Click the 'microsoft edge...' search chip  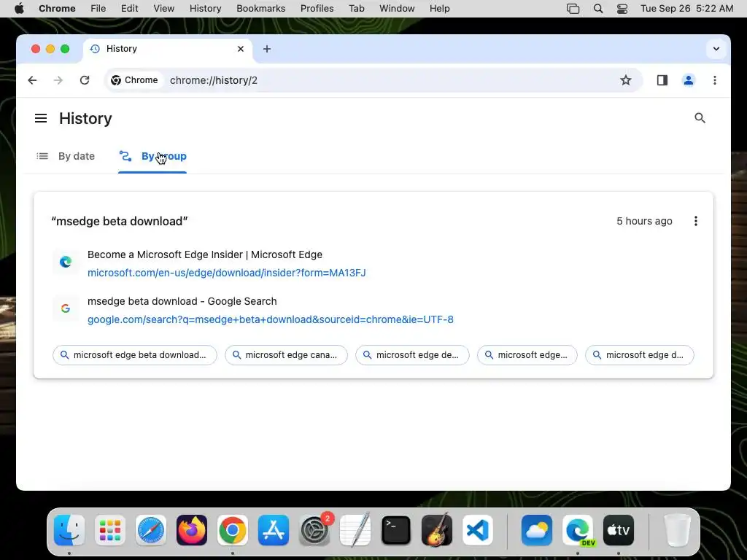tap(527, 355)
